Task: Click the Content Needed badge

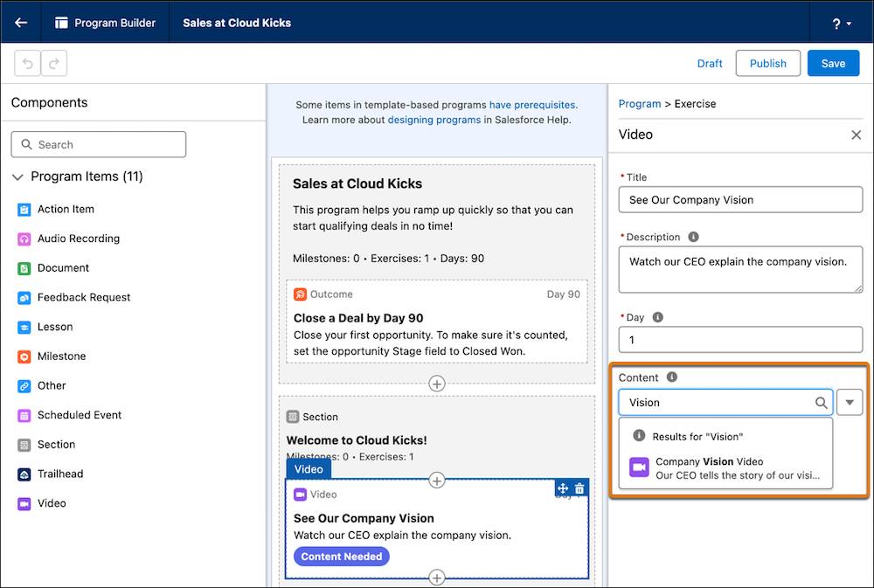Action: (x=341, y=557)
